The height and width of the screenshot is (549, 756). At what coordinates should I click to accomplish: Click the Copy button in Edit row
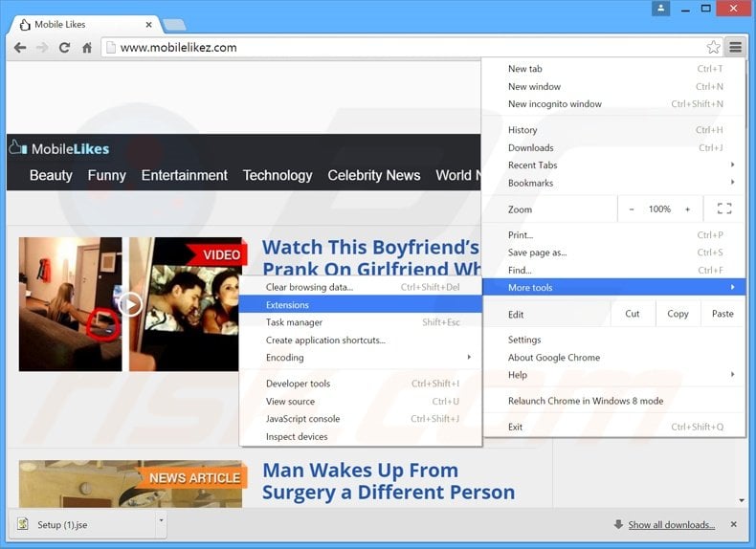[678, 314]
